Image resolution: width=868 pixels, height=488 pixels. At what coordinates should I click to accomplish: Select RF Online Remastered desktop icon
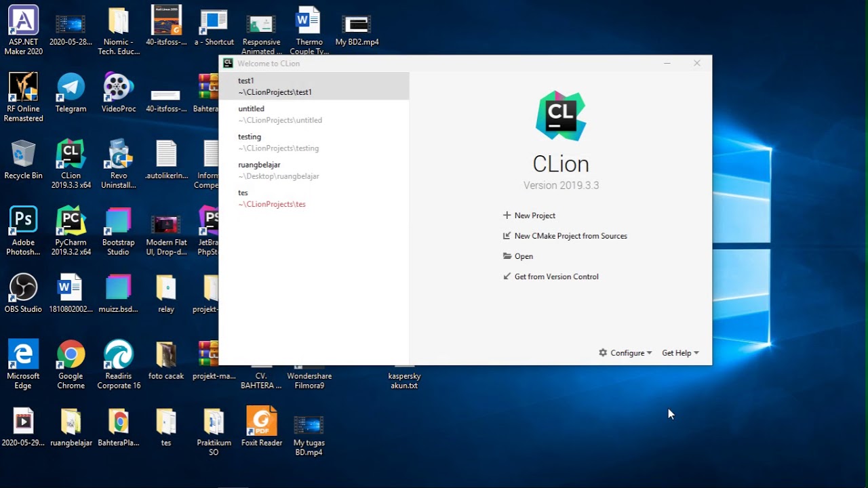coord(23,98)
